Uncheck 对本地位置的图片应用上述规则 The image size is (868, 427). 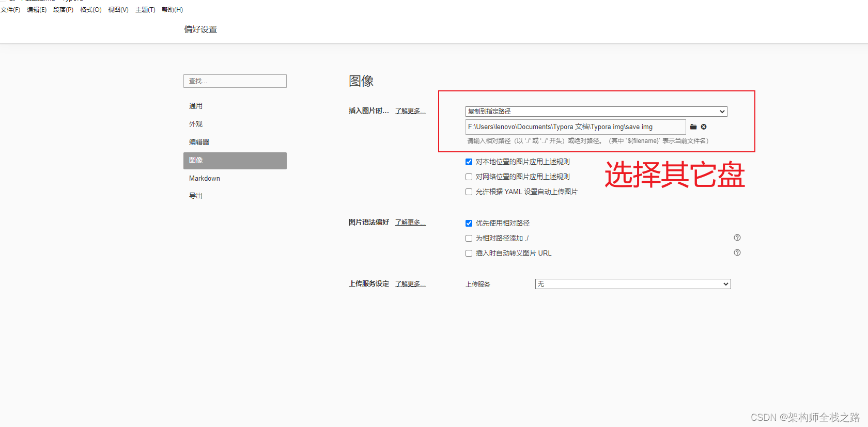click(469, 162)
